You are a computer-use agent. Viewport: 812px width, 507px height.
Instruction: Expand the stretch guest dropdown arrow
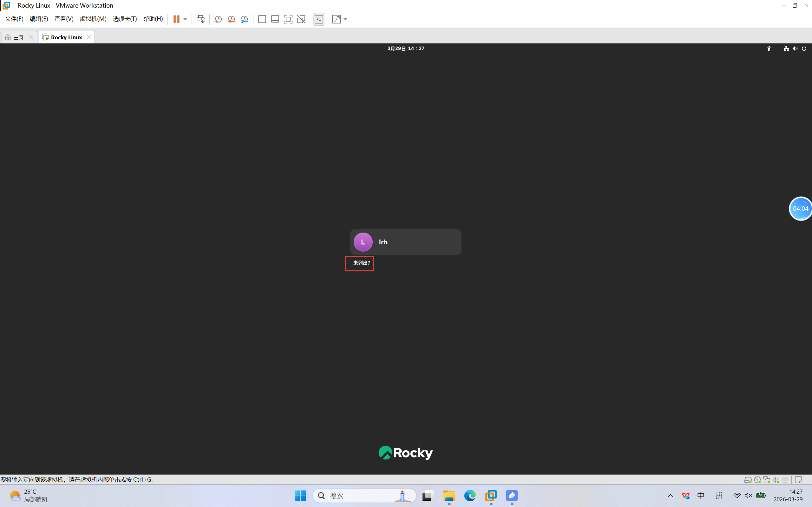pyautogui.click(x=346, y=19)
